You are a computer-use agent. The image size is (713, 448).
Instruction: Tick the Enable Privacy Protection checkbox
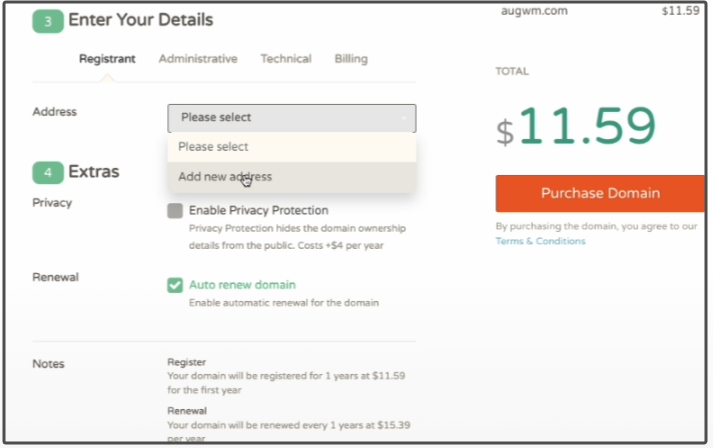click(x=175, y=211)
